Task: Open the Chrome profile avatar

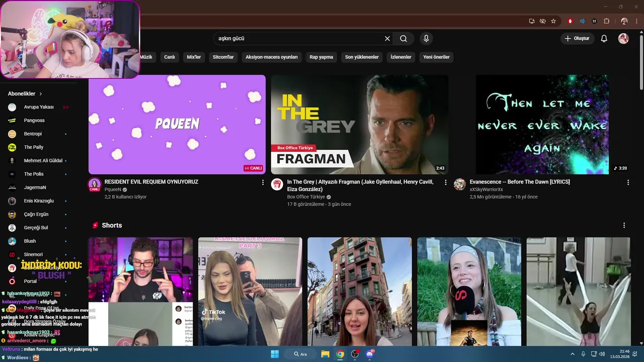Action: [x=624, y=21]
